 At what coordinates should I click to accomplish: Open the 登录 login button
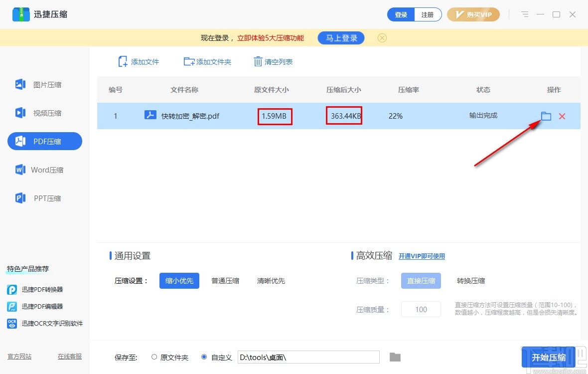401,14
